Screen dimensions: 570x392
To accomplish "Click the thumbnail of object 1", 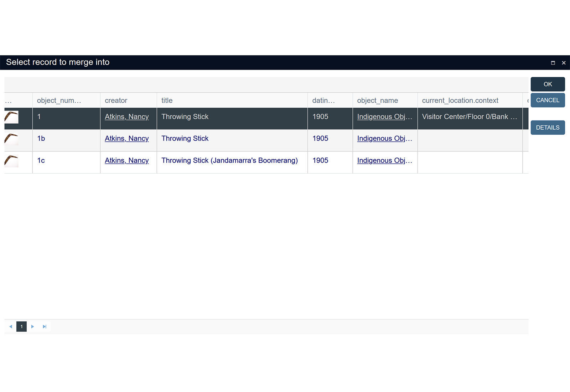I will [11, 117].
